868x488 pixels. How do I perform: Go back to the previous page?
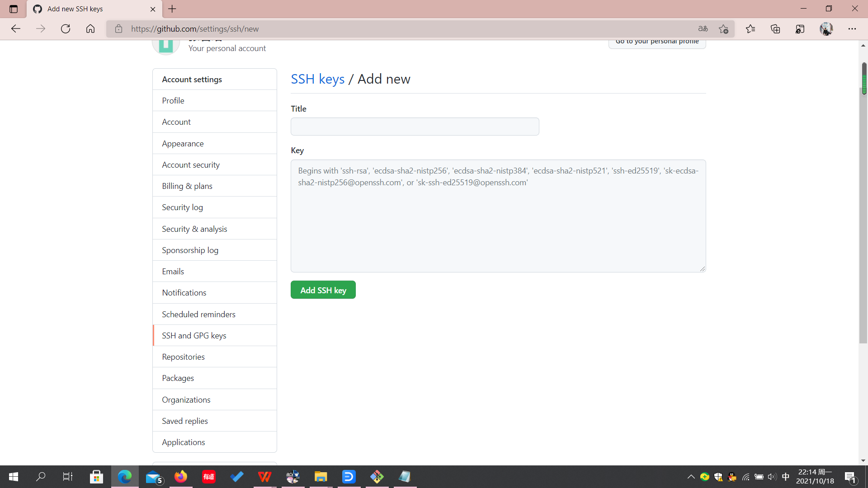(x=16, y=29)
